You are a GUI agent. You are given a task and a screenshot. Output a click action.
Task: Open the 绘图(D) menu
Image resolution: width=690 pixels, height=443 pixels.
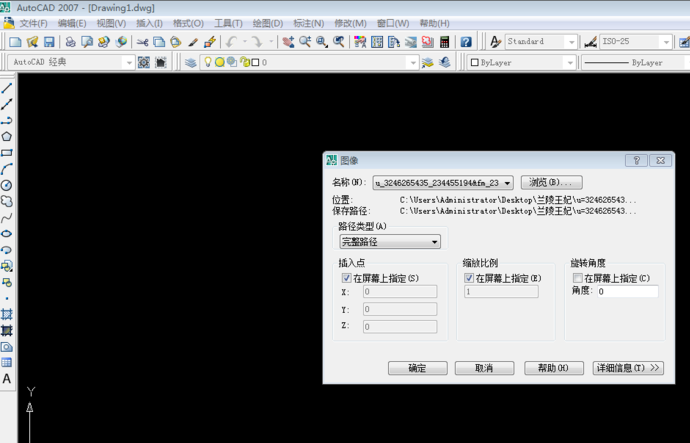(268, 23)
